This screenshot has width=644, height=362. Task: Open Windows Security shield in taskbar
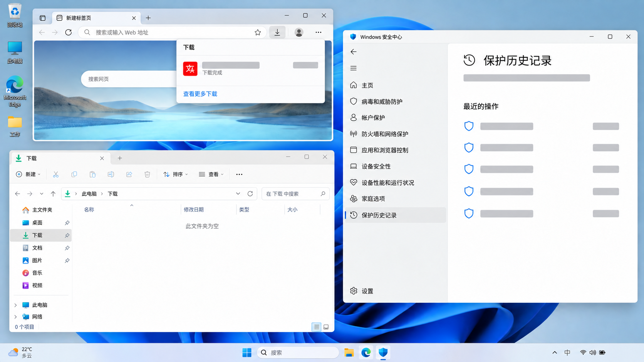tap(383, 352)
